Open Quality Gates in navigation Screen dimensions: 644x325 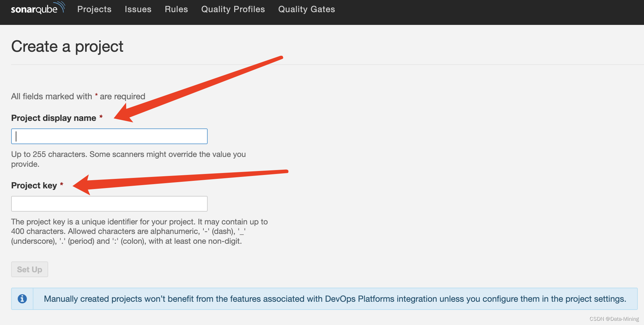(x=307, y=9)
